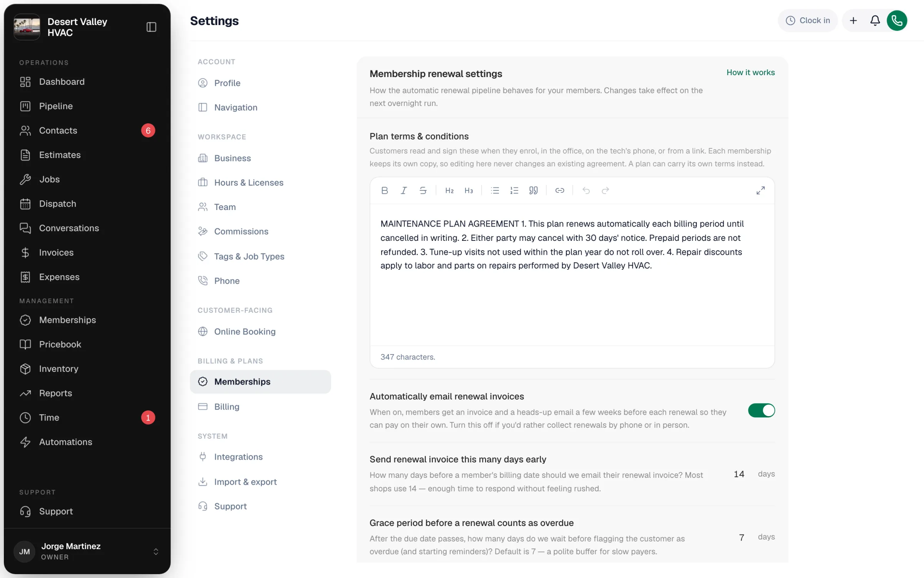Open Invoices in sidebar
Image resolution: width=924 pixels, height=578 pixels.
[x=87, y=252]
